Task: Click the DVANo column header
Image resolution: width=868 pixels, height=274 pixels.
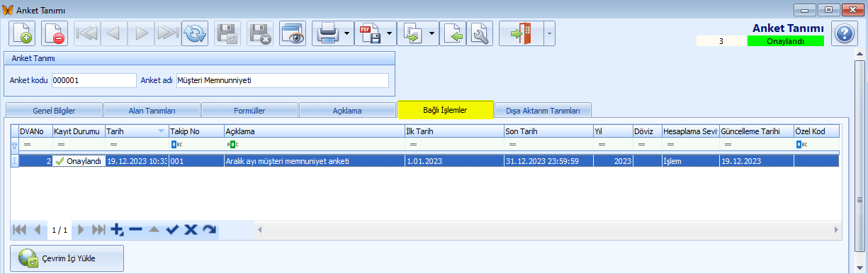Action: coord(35,131)
